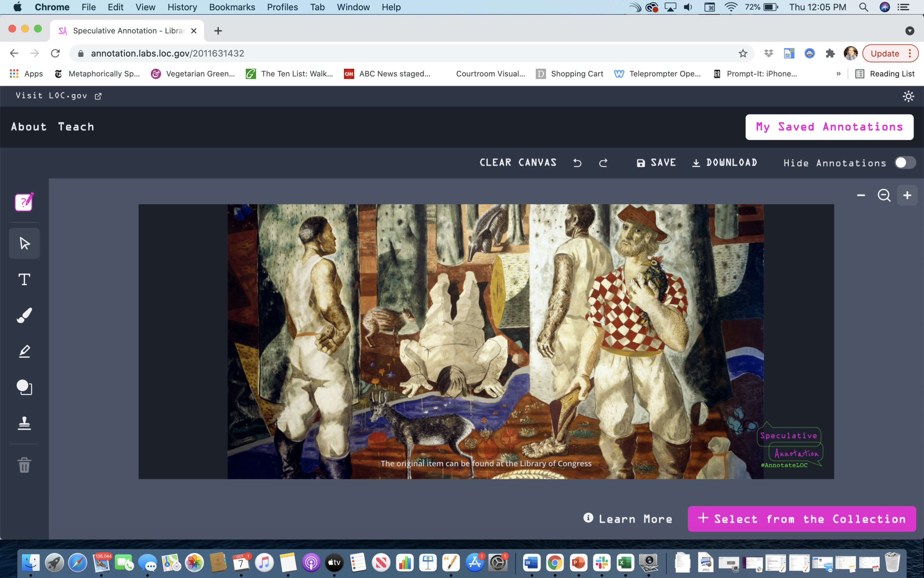The width and height of the screenshot is (924, 578).
Task: Click the trash delete icon in sidebar
Action: point(24,465)
